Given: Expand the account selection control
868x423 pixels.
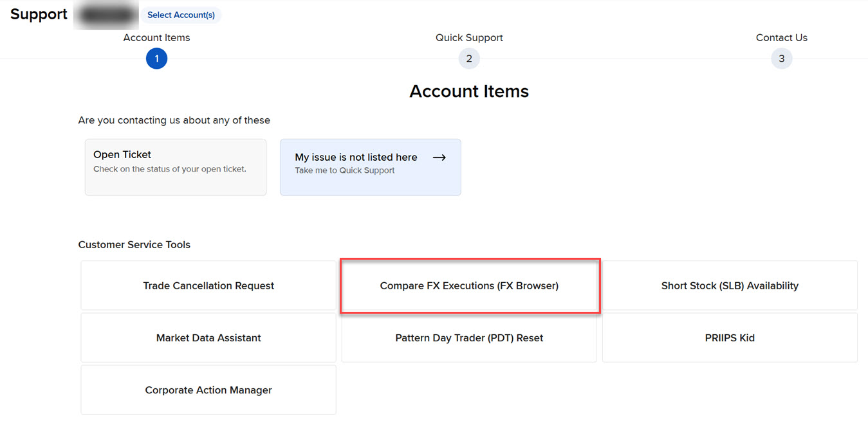Looking at the screenshot, I should tap(181, 15).
